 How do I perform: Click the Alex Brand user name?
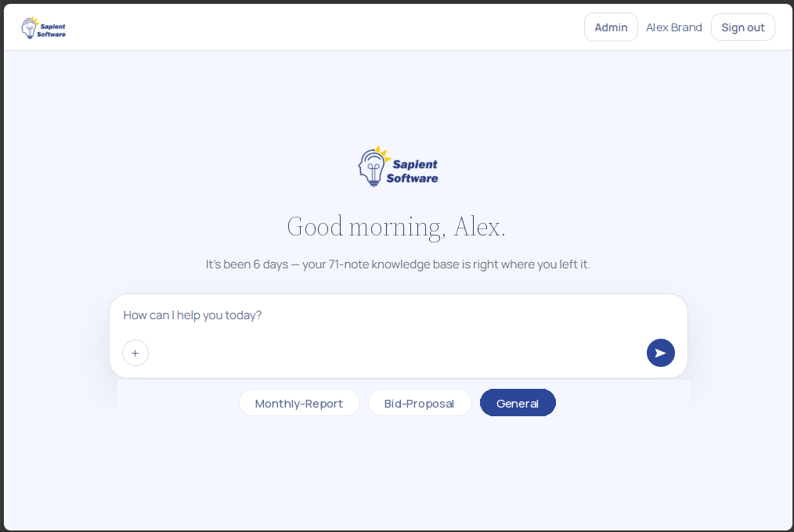click(674, 27)
